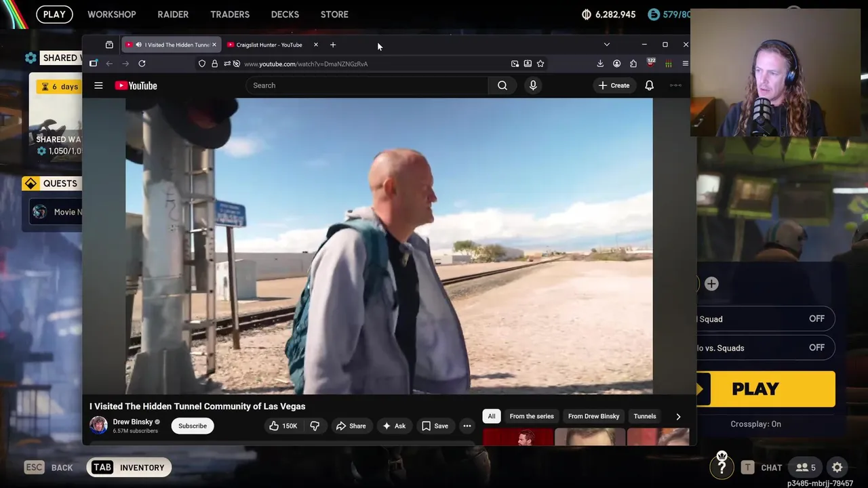Save the video to a playlist

435,426
